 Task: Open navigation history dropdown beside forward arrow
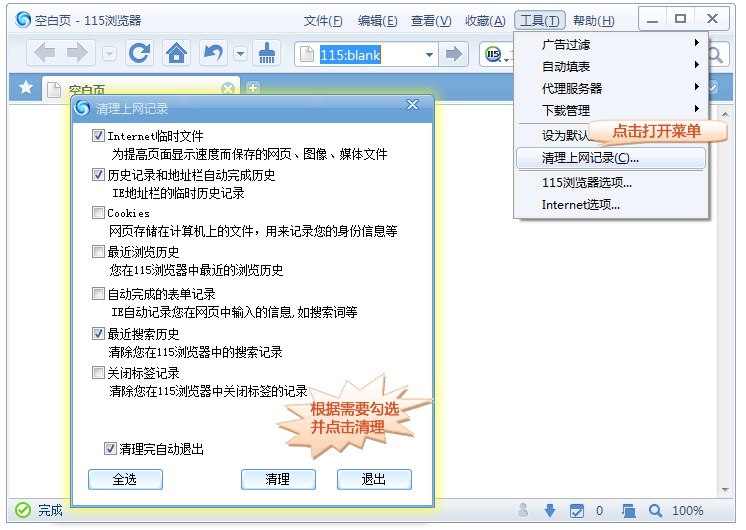109,54
